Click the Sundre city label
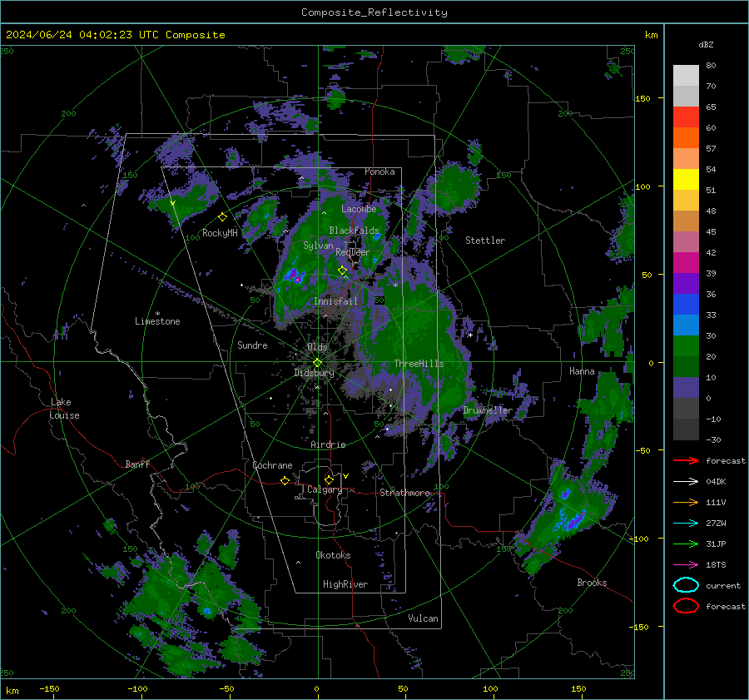This screenshot has width=749, height=700. pyautogui.click(x=252, y=345)
